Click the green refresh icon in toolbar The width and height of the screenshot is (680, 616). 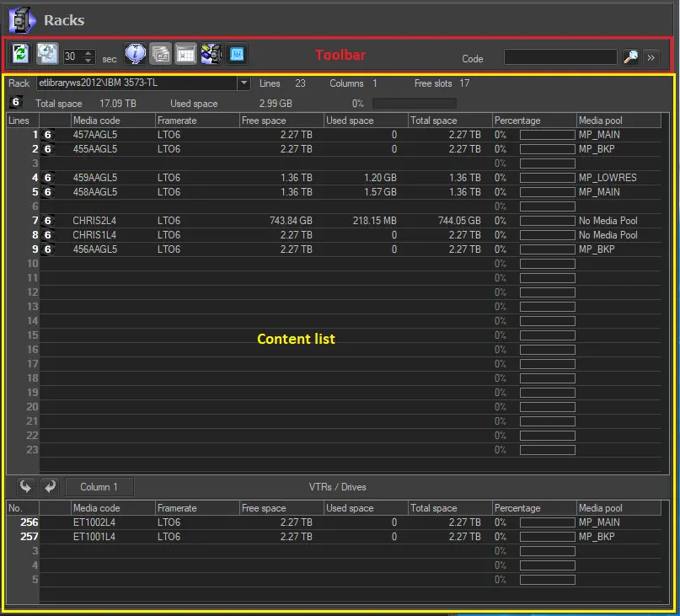(x=21, y=55)
